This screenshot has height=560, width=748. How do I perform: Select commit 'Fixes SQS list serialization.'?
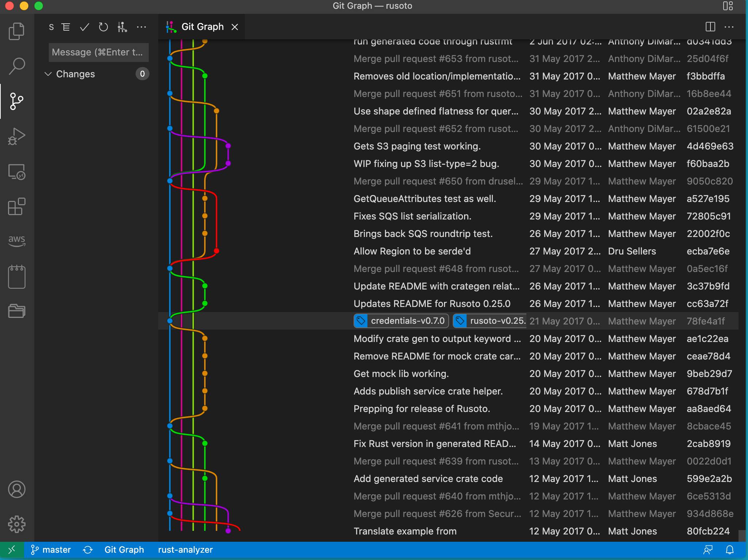click(412, 216)
